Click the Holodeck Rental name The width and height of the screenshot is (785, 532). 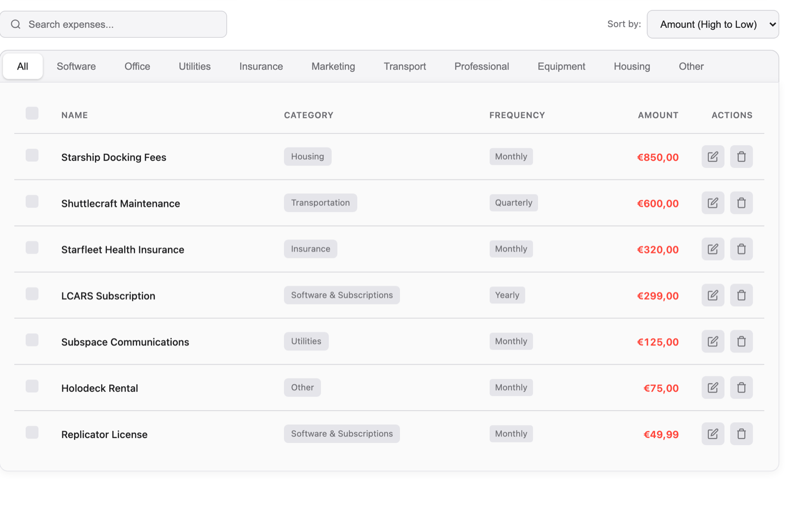click(x=100, y=388)
